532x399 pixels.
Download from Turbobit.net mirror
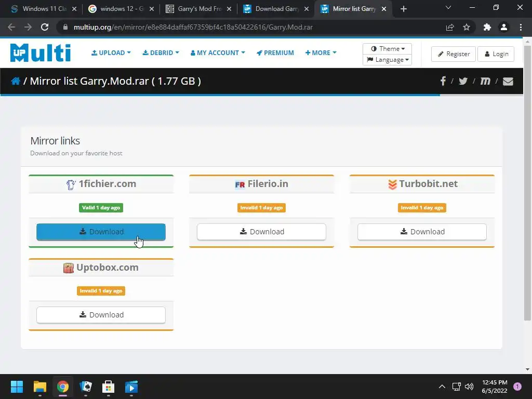click(422, 232)
